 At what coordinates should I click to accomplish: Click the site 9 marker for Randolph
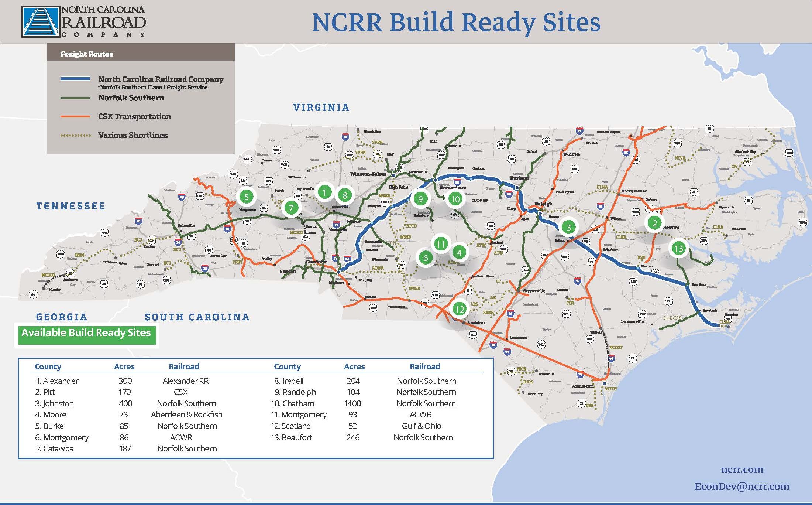point(420,199)
